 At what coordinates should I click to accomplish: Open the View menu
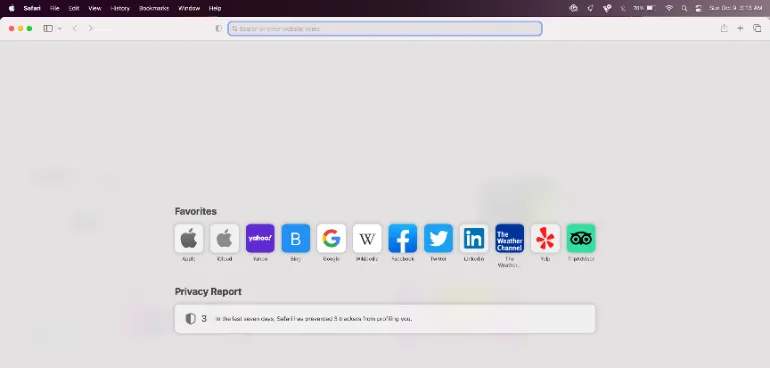pos(95,8)
